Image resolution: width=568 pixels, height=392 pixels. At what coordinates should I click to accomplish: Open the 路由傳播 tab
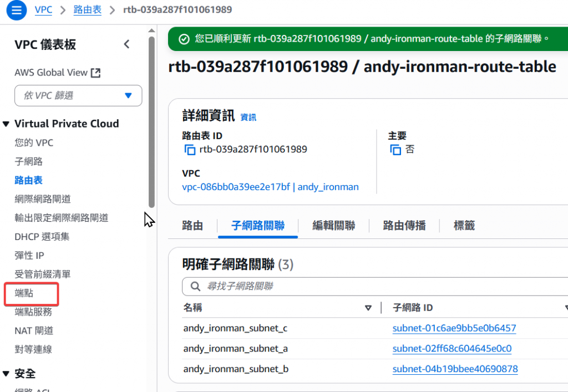[x=404, y=226]
